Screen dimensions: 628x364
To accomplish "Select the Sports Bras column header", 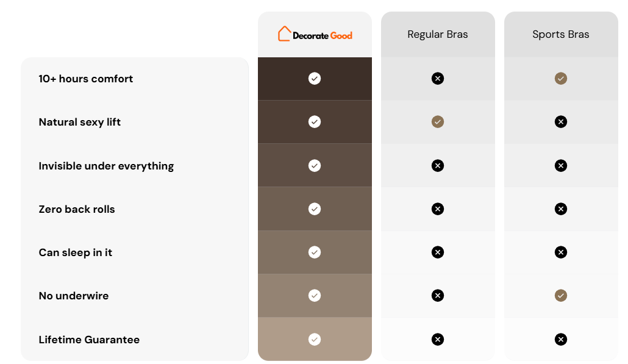I will coord(561,34).
